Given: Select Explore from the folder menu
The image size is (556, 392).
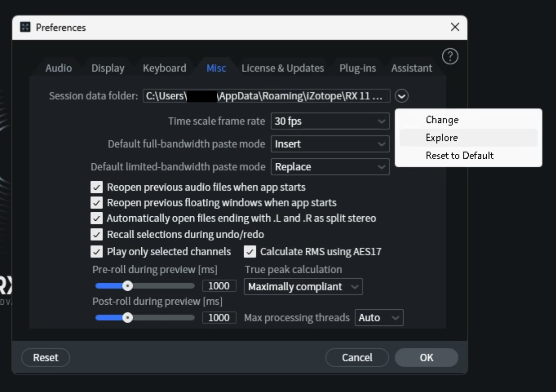Looking at the screenshot, I should pos(442,138).
